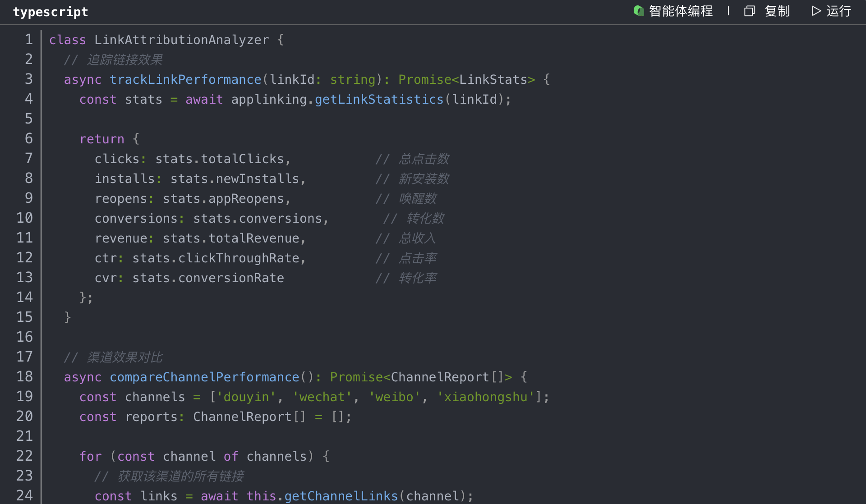Click the 运行 run text button
The width and height of the screenshot is (866, 504).
coord(838,11)
